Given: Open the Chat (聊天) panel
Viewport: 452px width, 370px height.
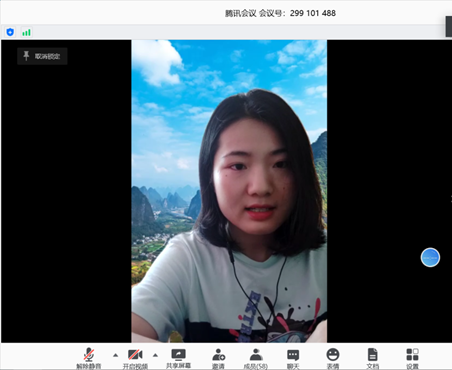Looking at the screenshot, I should [x=293, y=358].
